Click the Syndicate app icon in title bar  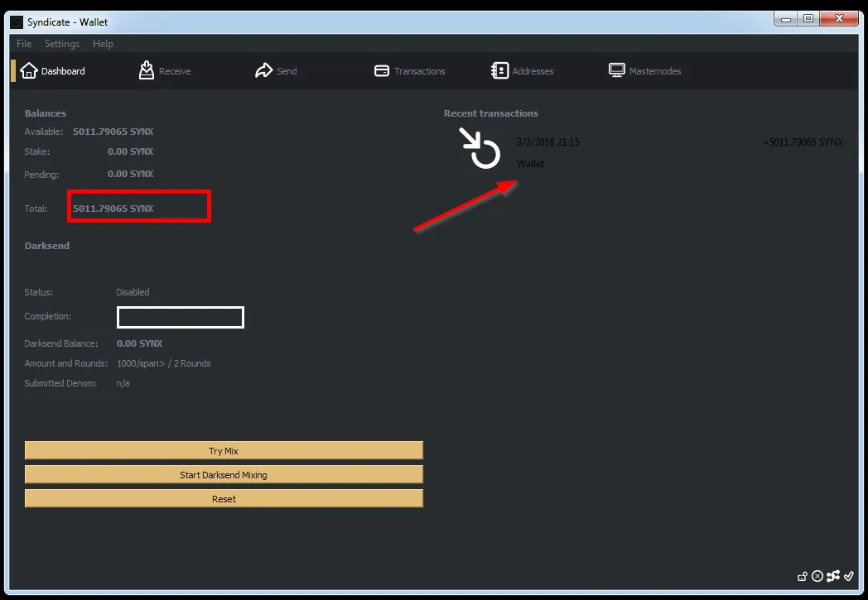(17, 22)
